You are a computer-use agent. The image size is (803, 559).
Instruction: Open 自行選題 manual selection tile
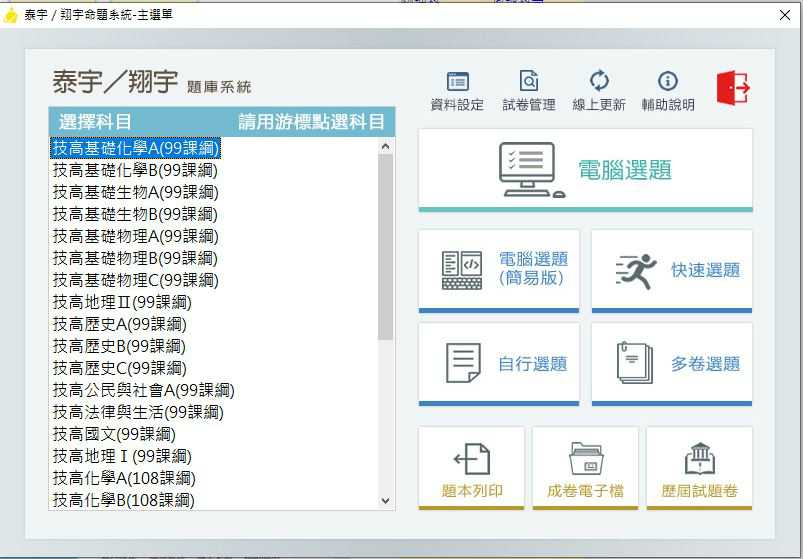(499, 364)
